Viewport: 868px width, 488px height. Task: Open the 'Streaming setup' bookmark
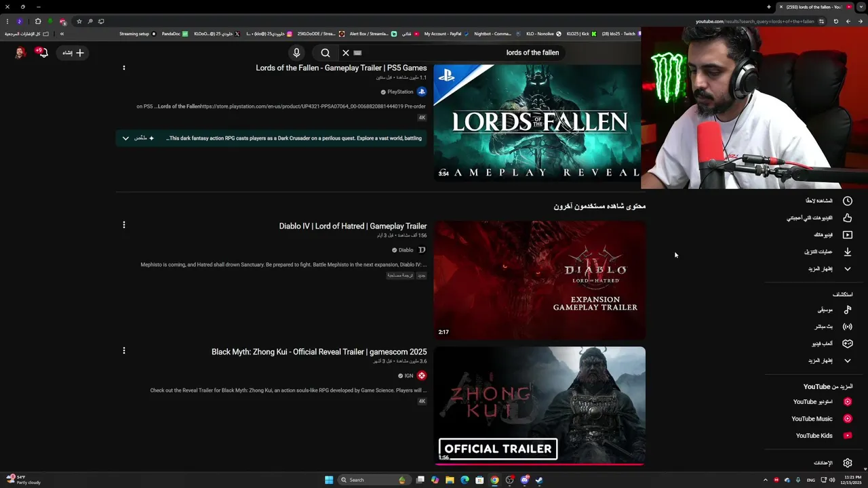(138, 33)
